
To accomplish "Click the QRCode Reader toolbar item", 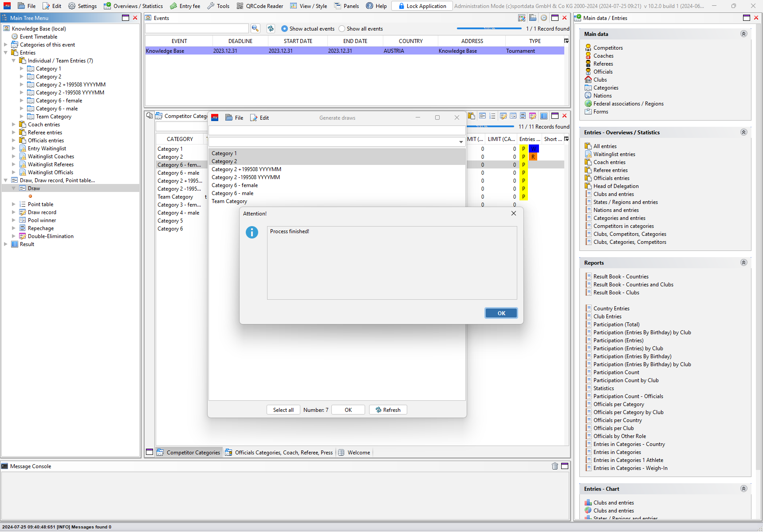I will (260, 6).
